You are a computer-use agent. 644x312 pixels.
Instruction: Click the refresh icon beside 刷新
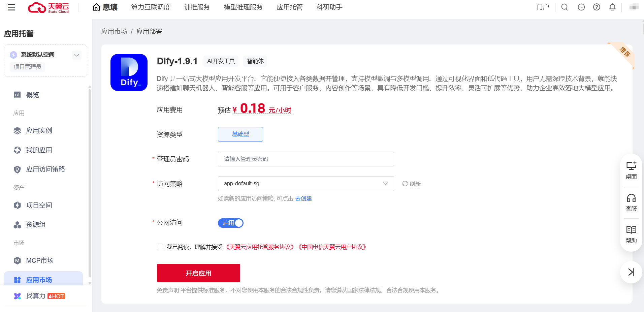405,184
